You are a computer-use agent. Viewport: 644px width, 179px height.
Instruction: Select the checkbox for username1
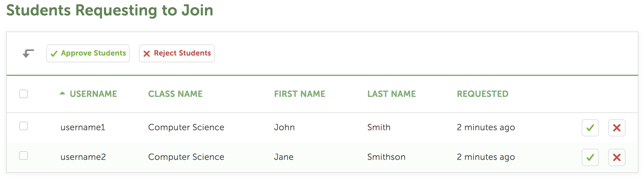pos(23,126)
